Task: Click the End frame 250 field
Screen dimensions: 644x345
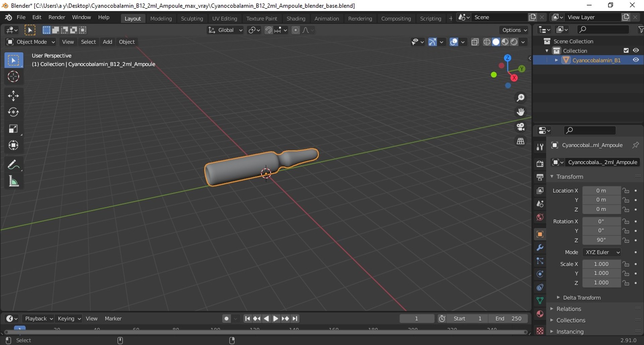Action: (x=508, y=318)
